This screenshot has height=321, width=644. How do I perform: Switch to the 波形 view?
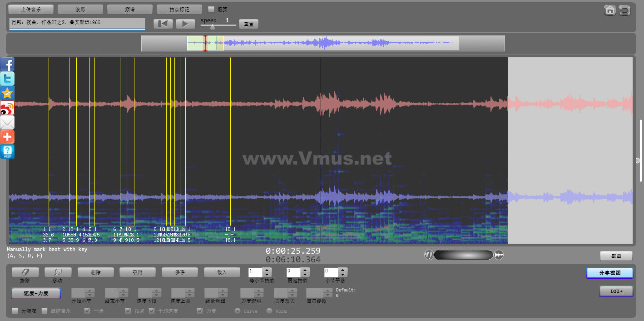pos(80,9)
